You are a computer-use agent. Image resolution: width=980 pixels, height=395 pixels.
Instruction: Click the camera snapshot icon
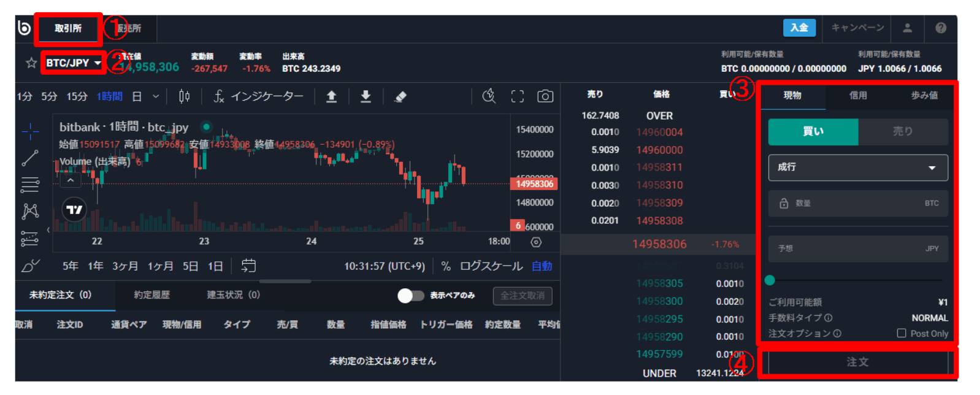[x=545, y=96]
